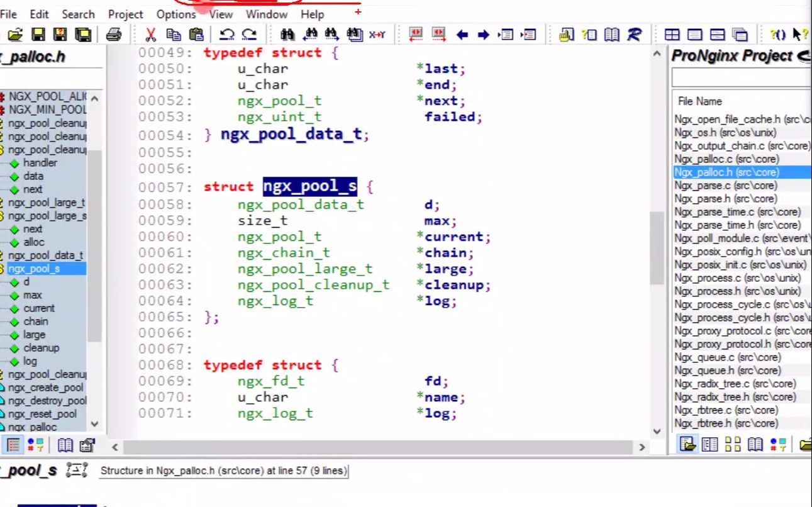Viewport: 812px width, 507px height.
Task: Cut selection with the scissors icon
Action: pos(150,35)
